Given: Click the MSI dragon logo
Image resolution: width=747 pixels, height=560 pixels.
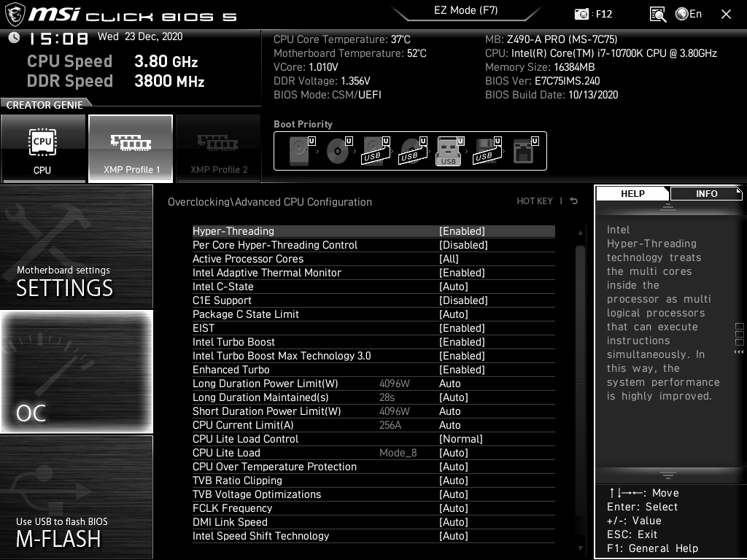Looking at the screenshot, I should (15, 15).
